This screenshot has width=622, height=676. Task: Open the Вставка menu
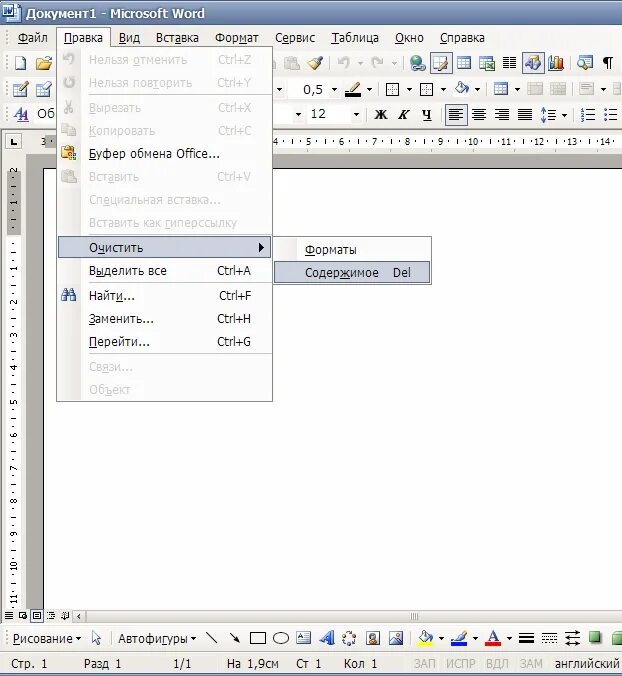pos(177,38)
